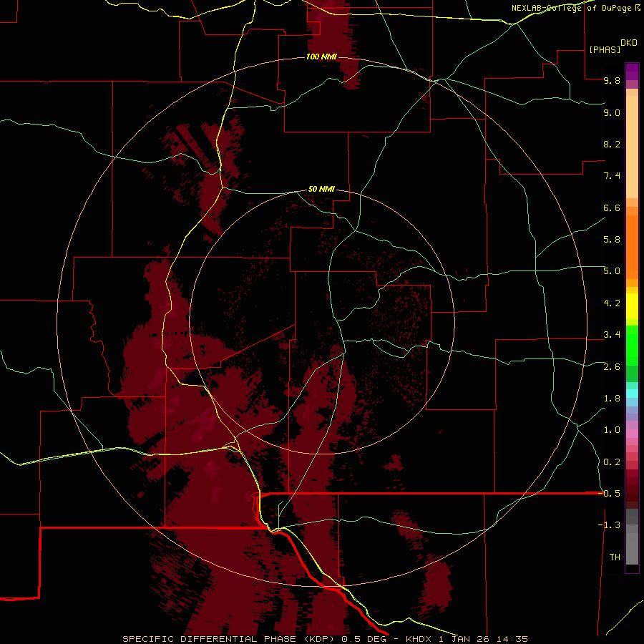
Task: Click the 1.8 legend value
Action: pyautogui.click(x=612, y=399)
